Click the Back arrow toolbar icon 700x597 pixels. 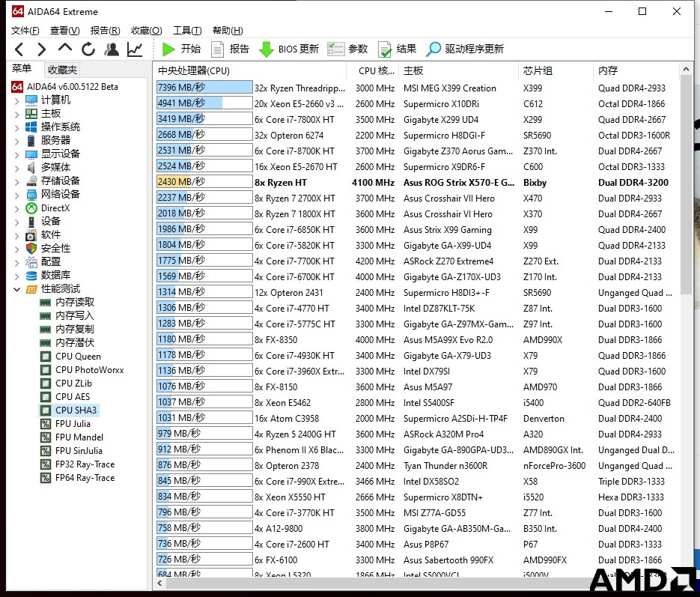click(19, 49)
